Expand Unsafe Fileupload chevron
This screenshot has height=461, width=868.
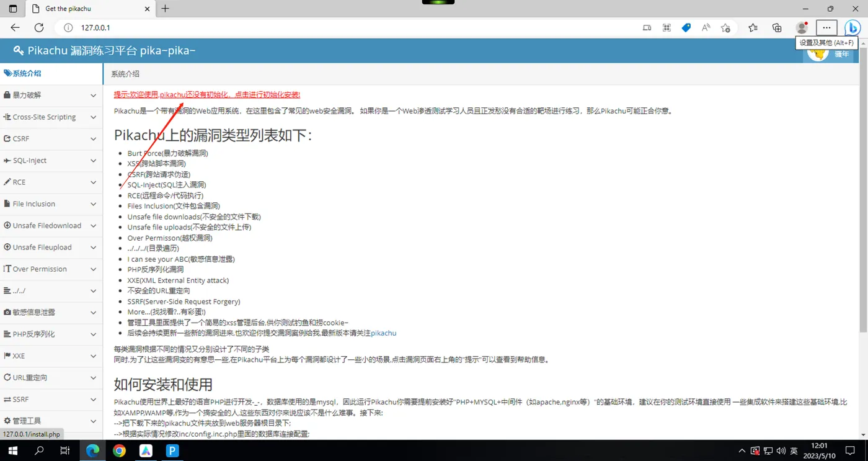[93, 248]
